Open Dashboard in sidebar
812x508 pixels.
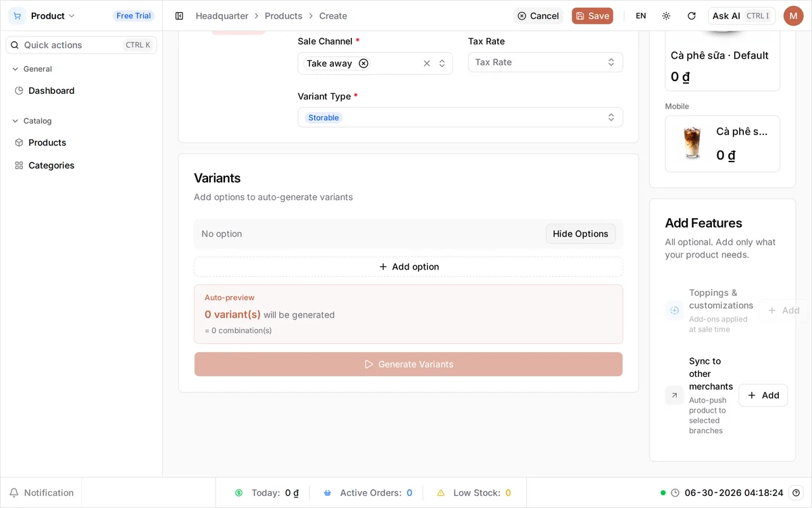tap(51, 91)
